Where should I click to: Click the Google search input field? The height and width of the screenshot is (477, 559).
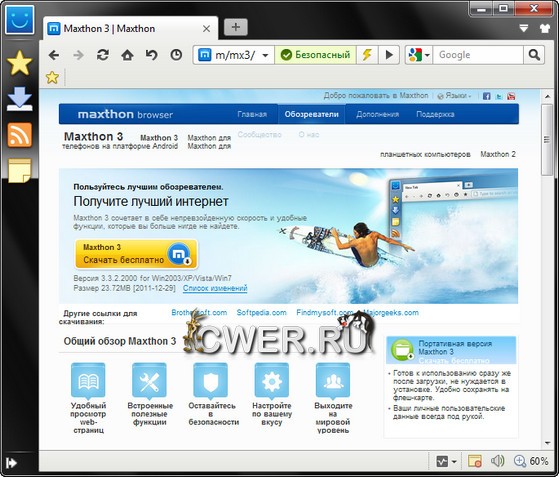(x=478, y=55)
